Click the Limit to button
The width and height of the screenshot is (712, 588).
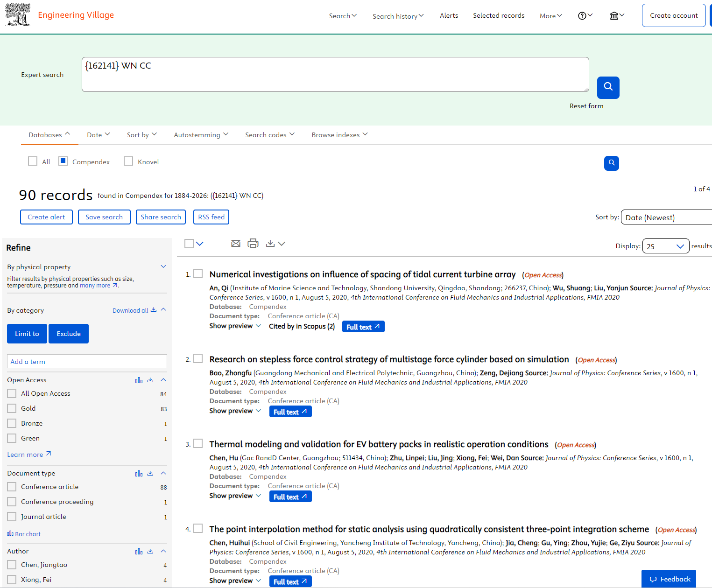coord(27,334)
